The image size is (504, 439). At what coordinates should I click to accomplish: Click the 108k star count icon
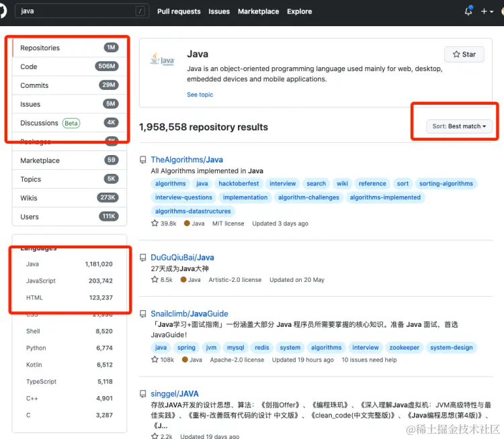(155, 359)
